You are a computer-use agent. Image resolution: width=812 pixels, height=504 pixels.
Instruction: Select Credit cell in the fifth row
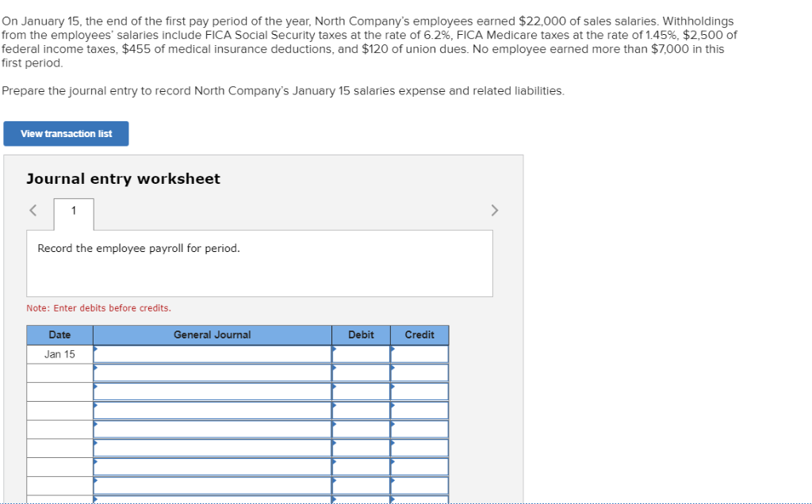[419, 430]
